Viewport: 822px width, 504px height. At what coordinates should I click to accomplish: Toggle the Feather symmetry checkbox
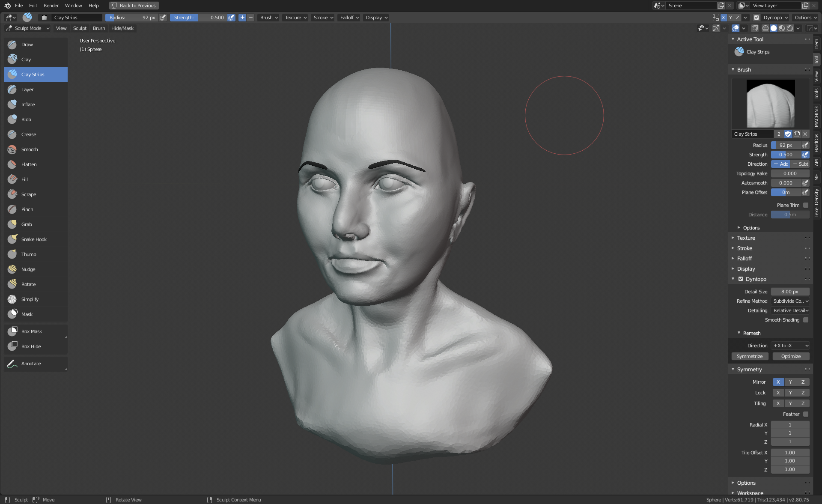[x=806, y=414]
